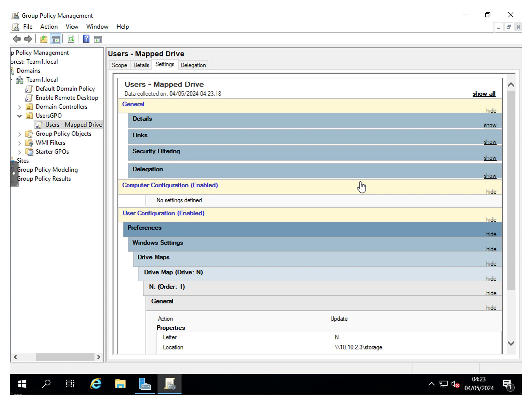This screenshot has height=405, width=532.
Task: Click report scrollbar up arrow
Action: [x=511, y=84]
